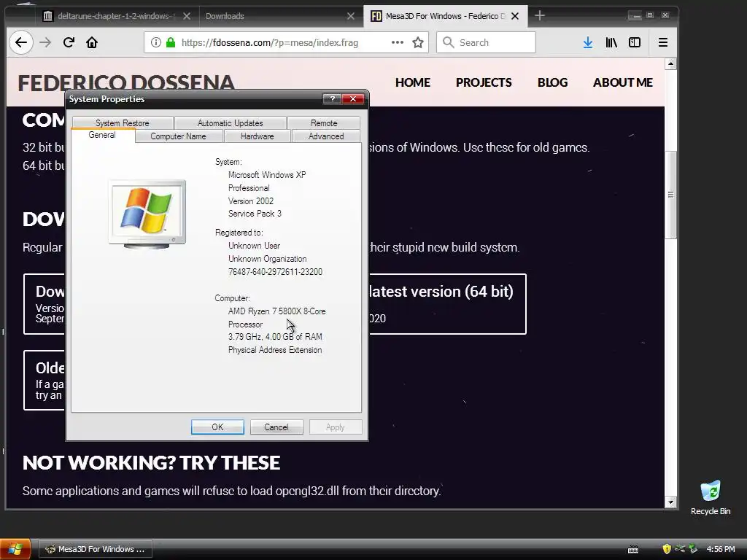Image resolution: width=747 pixels, height=560 pixels.
Task: Open the PROJECTS page link
Action: (484, 82)
